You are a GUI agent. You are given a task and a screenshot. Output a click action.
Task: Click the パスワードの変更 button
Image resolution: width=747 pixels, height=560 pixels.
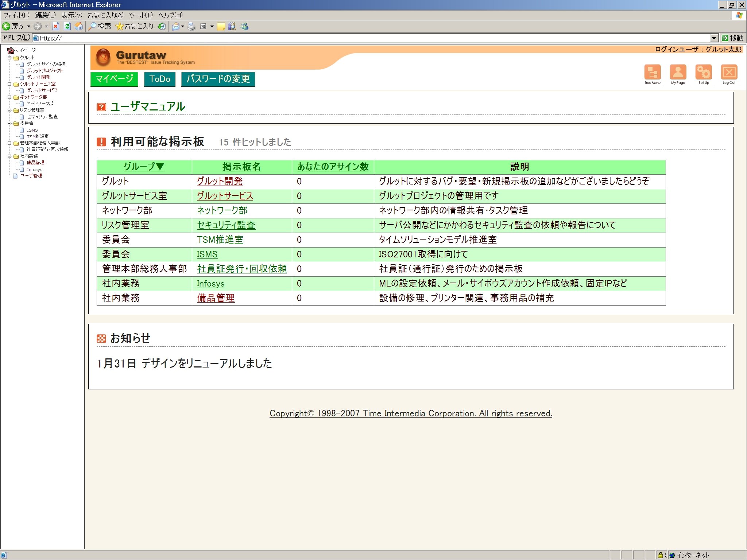[218, 79]
